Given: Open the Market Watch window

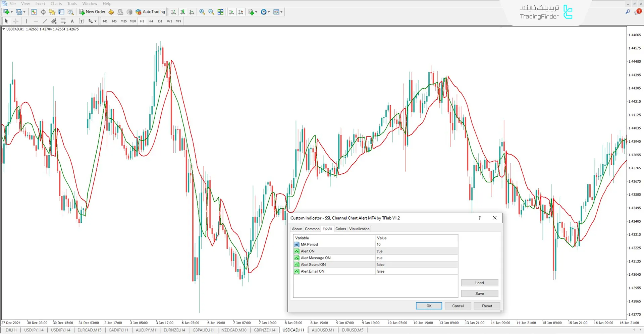Looking at the screenshot, I should tap(34, 12).
